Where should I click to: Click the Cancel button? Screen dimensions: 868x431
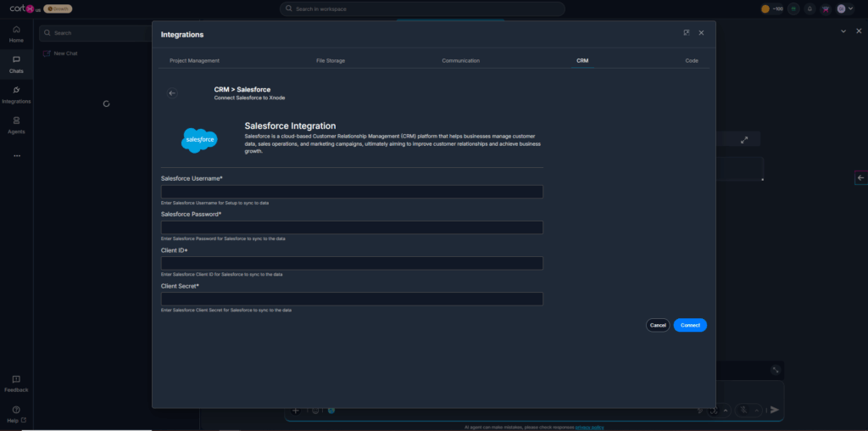tap(658, 325)
